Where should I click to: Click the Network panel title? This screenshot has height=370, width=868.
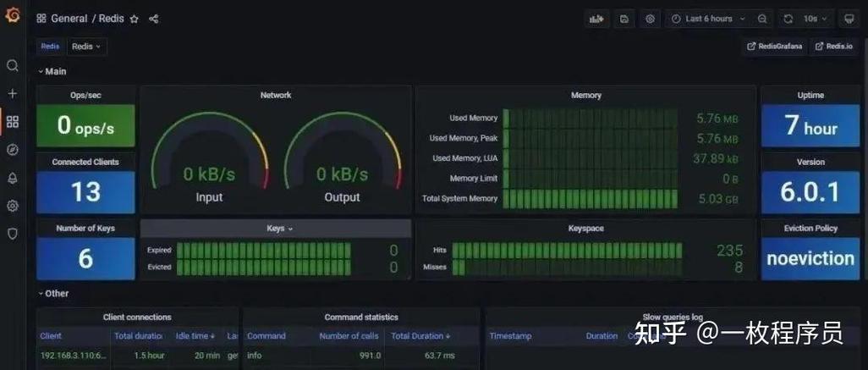tap(276, 96)
